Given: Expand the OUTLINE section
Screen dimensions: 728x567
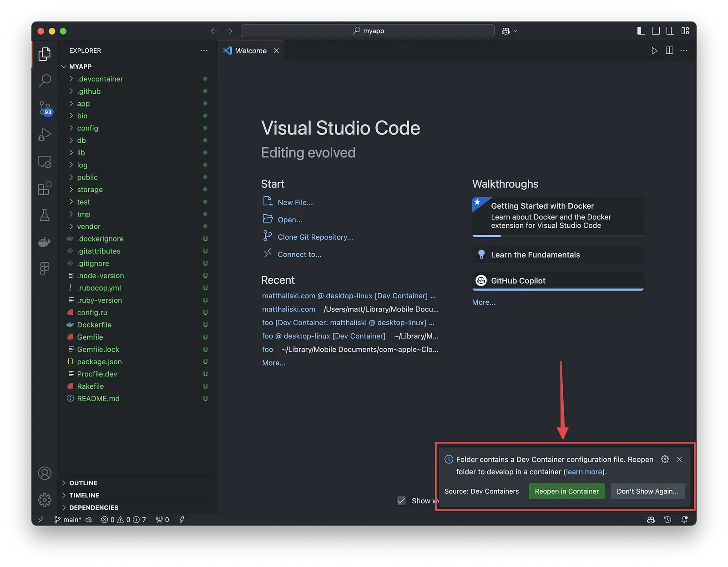Looking at the screenshot, I should point(137,483).
